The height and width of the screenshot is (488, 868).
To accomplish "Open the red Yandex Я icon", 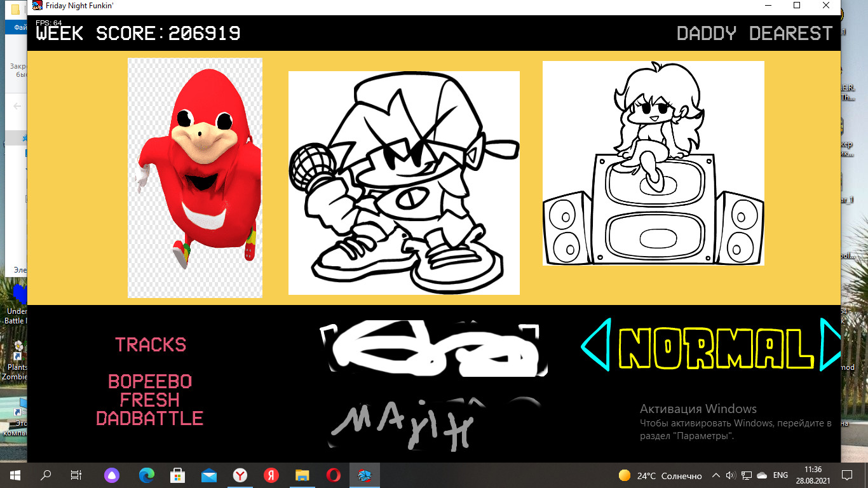I will coord(271,475).
